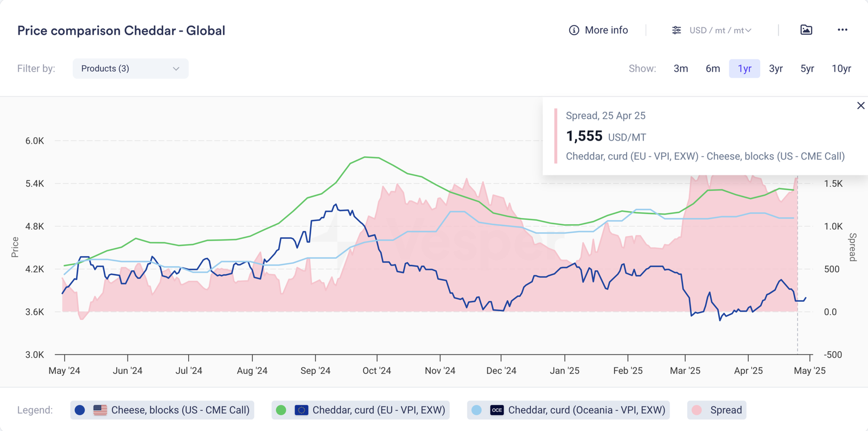Screen dimensions: 868x431
Task: Open the USD / mt / mt unit dropdown
Action: tap(720, 30)
